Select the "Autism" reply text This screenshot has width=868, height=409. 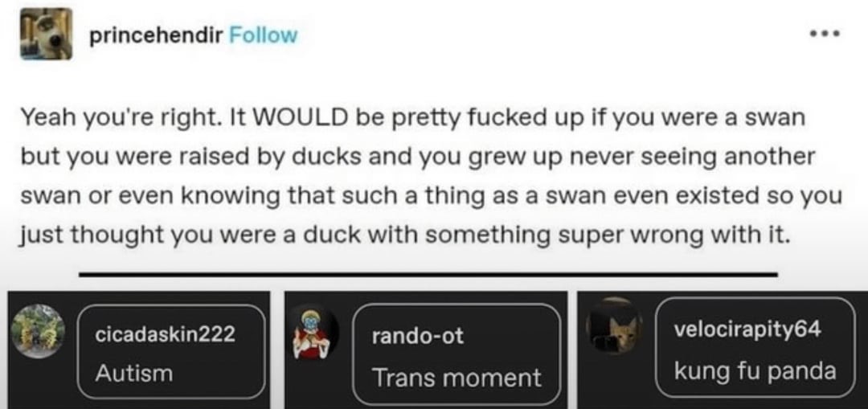point(133,374)
